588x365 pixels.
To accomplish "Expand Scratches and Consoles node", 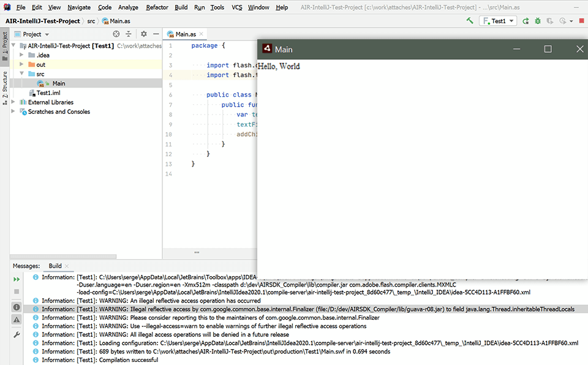I will pyautogui.click(x=13, y=111).
